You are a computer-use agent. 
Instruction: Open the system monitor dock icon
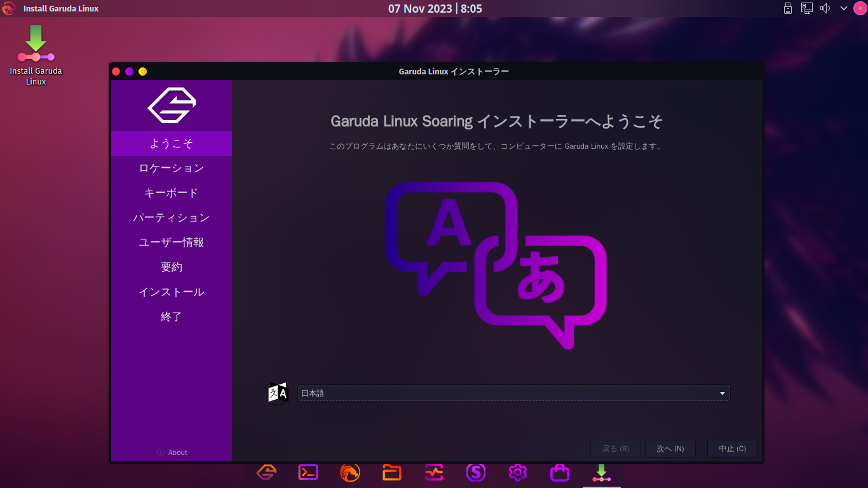click(434, 472)
